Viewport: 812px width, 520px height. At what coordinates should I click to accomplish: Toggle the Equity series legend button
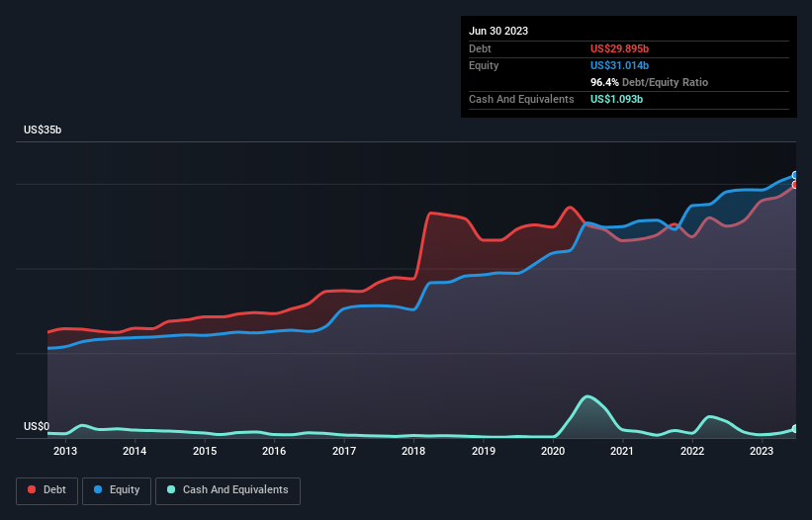tap(117, 490)
